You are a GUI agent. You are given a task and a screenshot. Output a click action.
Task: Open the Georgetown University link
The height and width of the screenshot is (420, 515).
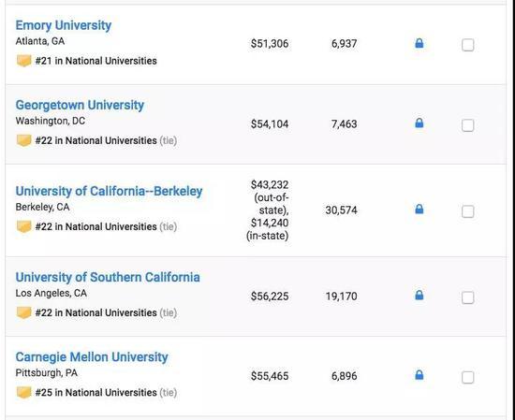80,106
